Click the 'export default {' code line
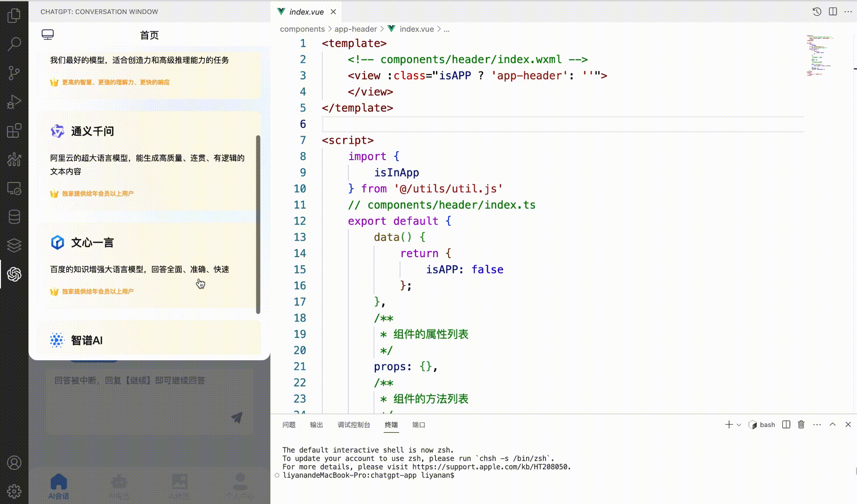 click(x=400, y=221)
